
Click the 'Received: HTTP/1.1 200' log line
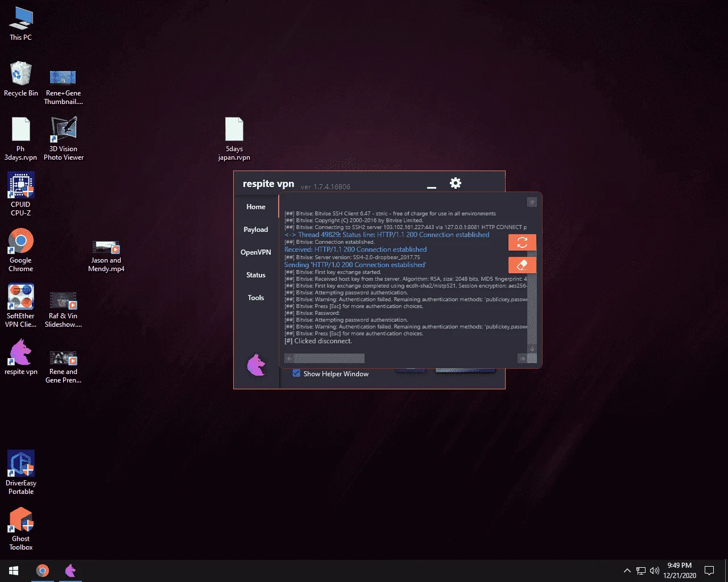tap(355, 250)
